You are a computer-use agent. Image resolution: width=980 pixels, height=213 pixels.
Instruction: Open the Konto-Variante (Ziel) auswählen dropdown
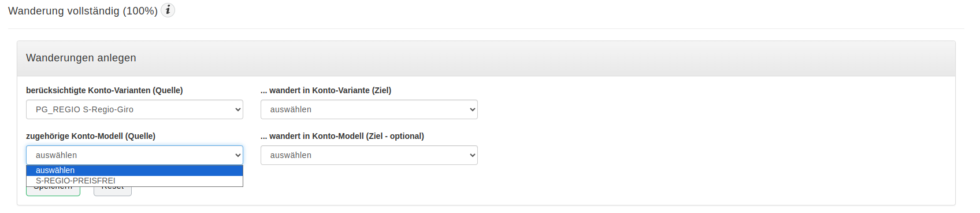click(369, 109)
